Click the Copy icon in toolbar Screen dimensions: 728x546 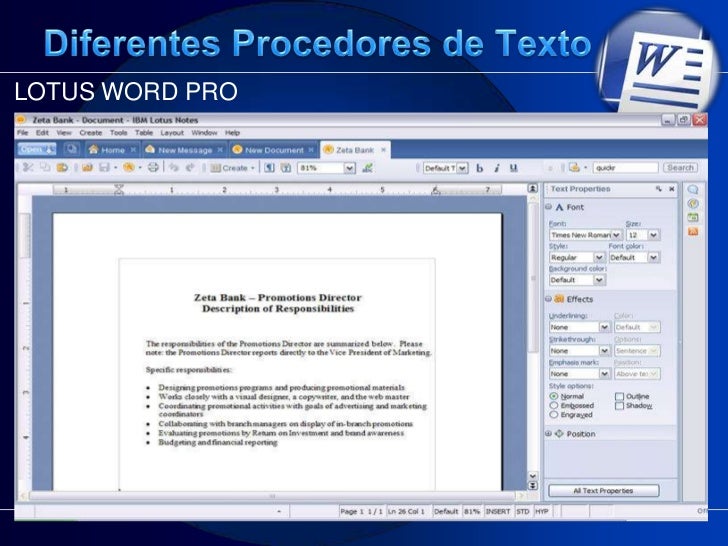pyautogui.click(x=45, y=168)
